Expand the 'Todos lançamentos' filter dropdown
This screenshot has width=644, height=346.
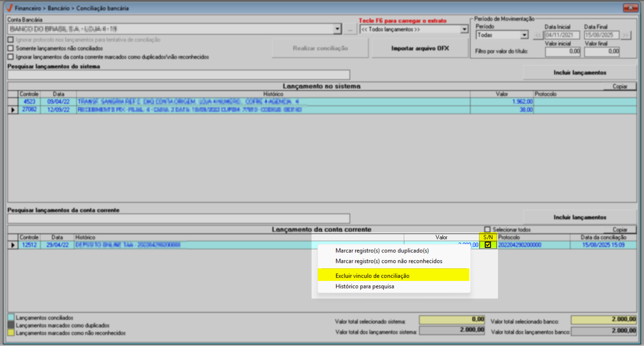[x=464, y=29]
